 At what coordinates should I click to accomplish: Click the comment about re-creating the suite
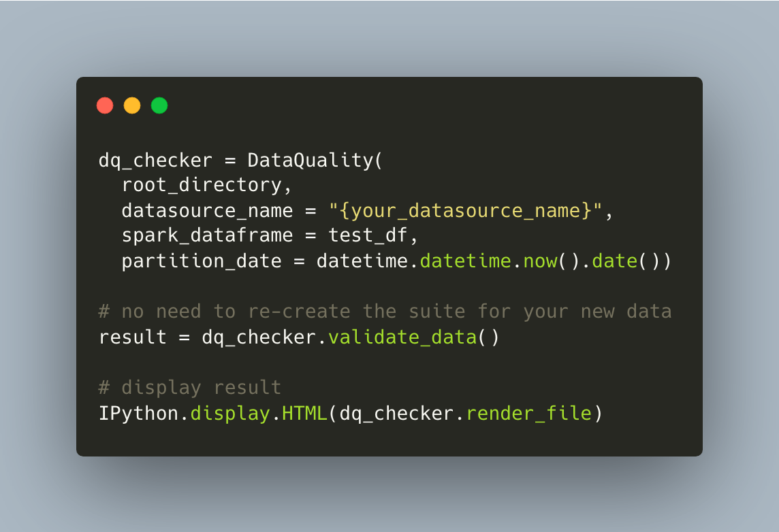click(x=385, y=312)
